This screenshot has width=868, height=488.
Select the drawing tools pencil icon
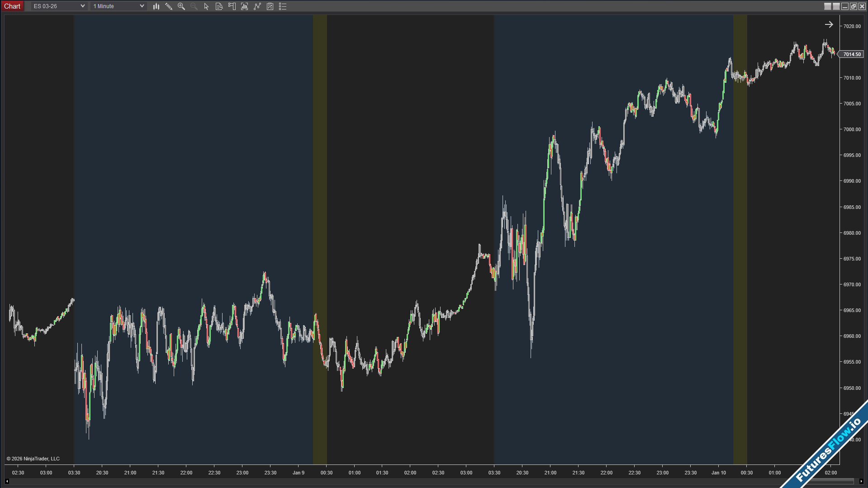pos(169,6)
